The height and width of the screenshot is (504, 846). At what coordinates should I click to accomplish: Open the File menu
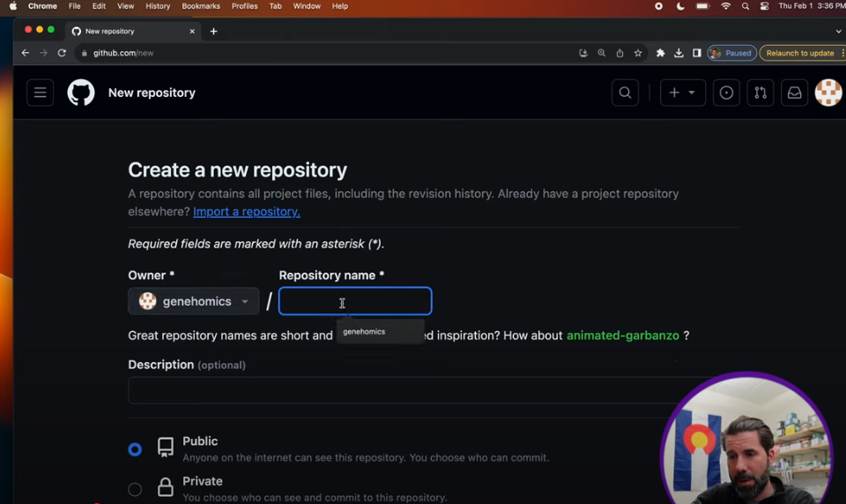(74, 6)
